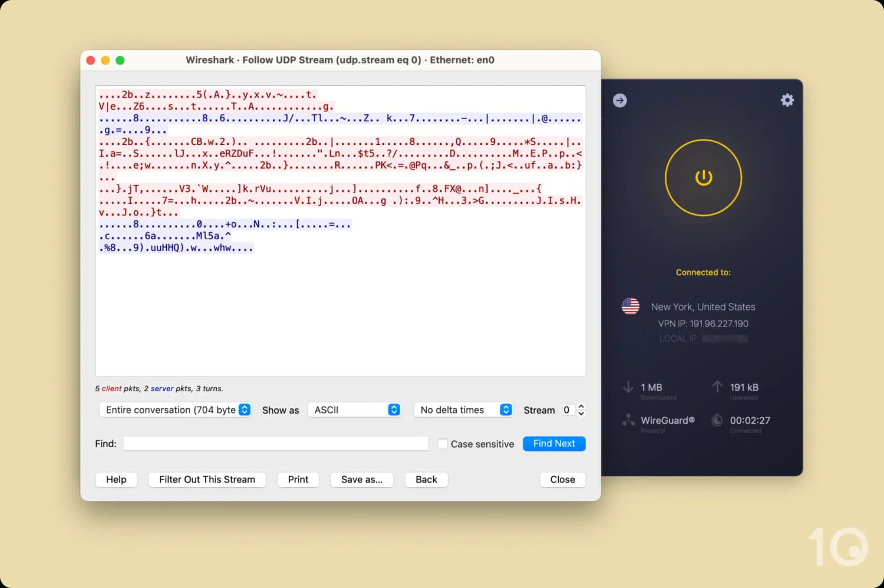Screen dimensions: 884x588
Task: Click the Find Next button
Action: click(x=553, y=443)
